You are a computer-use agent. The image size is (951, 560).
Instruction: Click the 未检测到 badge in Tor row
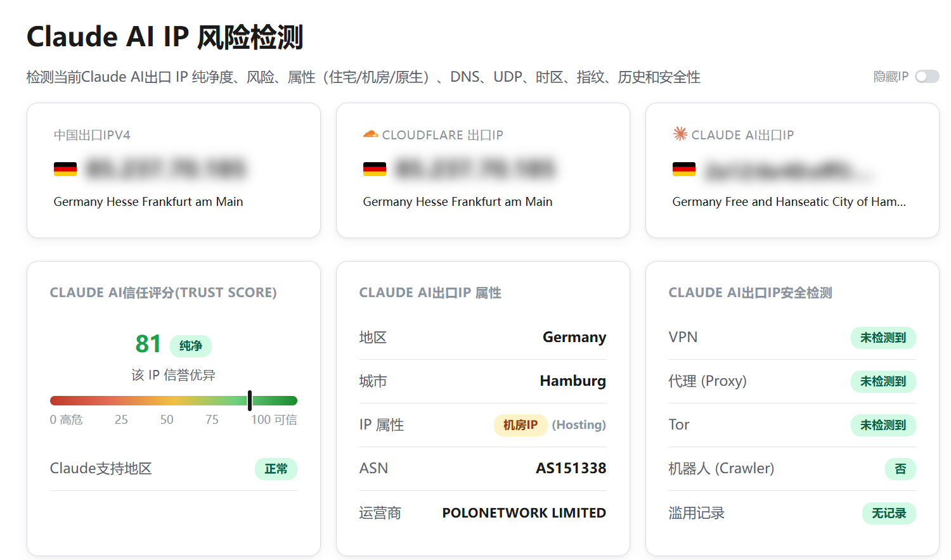click(883, 425)
